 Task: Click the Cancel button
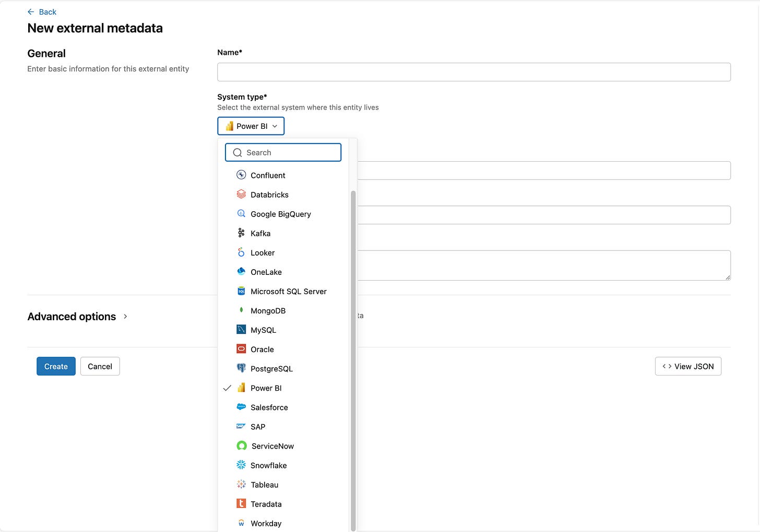(100, 366)
